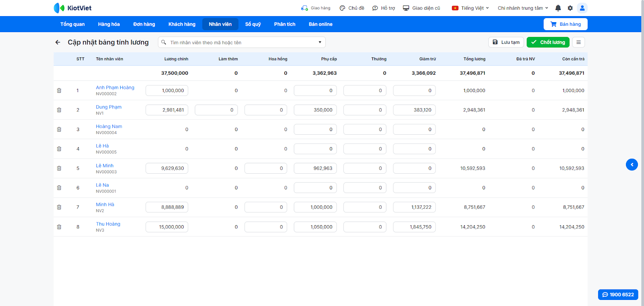
Task: Click the Bán hàng cart button
Action: point(565,24)
